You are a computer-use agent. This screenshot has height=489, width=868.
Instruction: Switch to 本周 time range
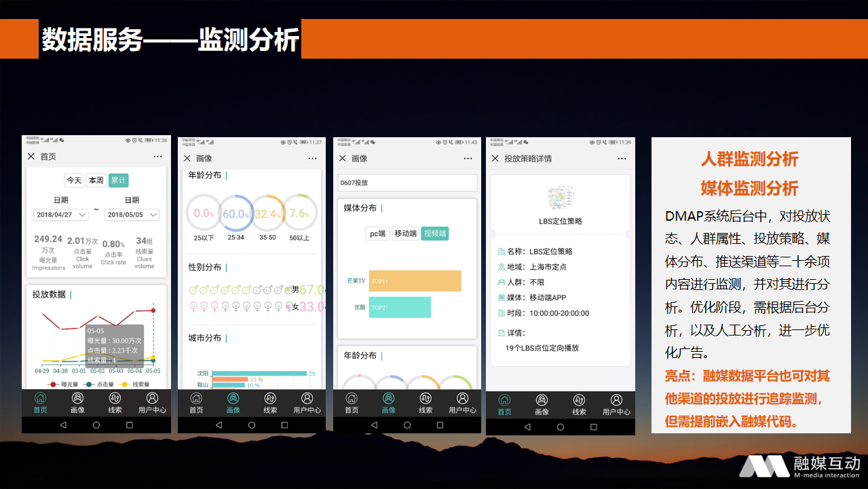96,180
